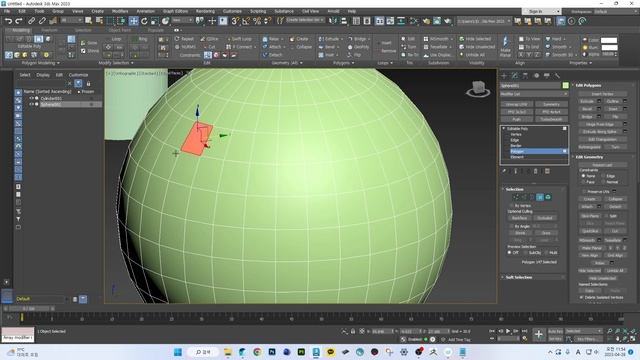The width and height of the screenshot is (640, 360).
Task: Select the Vertex level in modifier stack
Action: pos(516,134)
